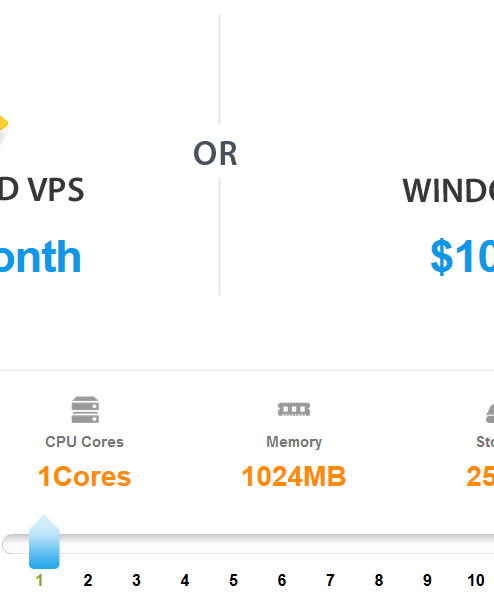The width and height of the screenshot is (494, 609).
Task: Click the blue per month price text
Action: coord(40,256)
